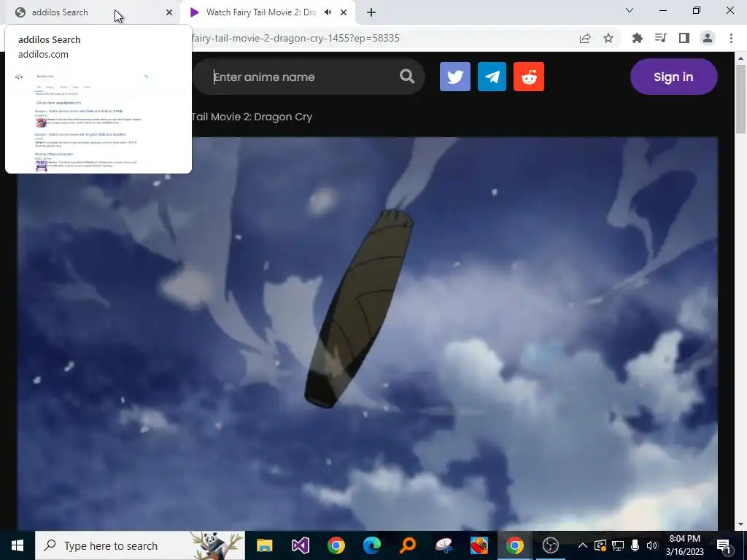Open Visual Studio from the taskbar
This screenshot has height=560, width=747.
point(300,545)
